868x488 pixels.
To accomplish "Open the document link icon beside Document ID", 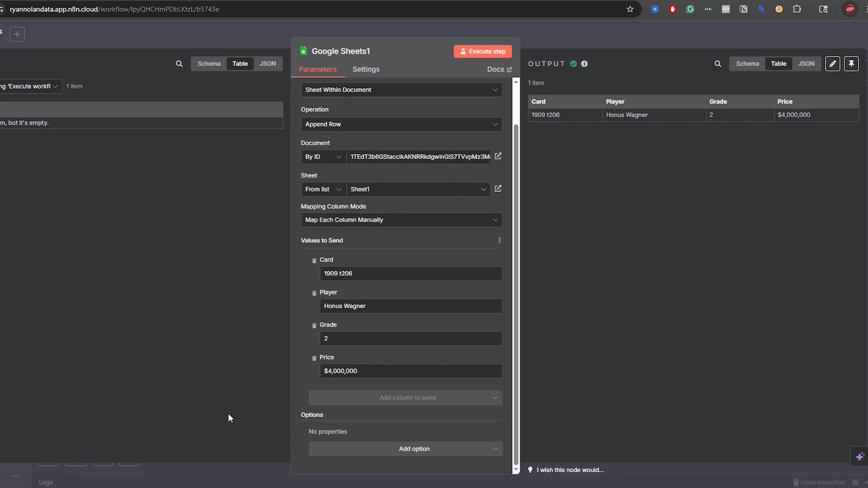I will 498,156.
